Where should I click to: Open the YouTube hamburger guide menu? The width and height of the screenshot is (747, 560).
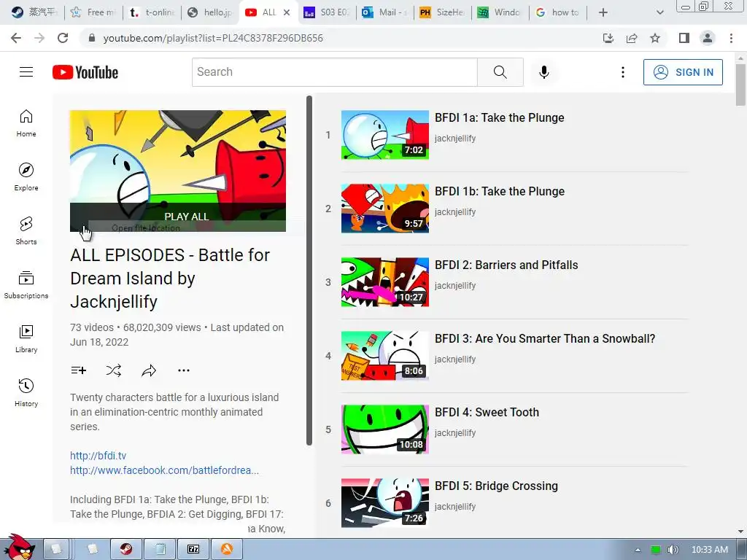(x=26, y=72)
